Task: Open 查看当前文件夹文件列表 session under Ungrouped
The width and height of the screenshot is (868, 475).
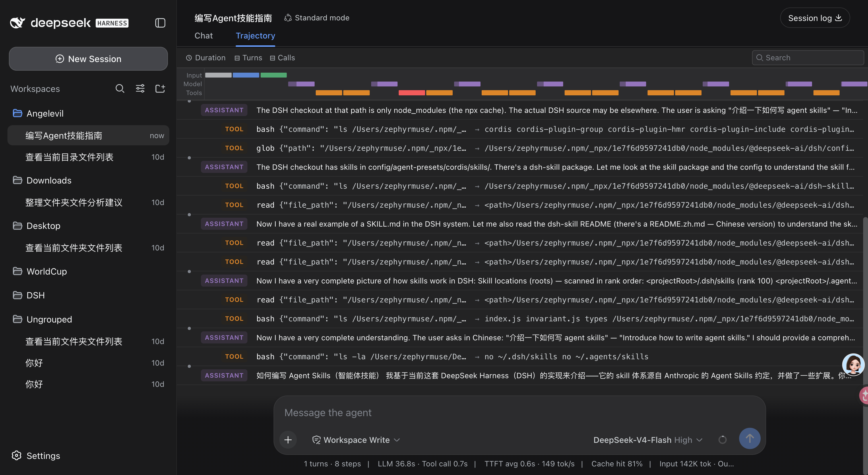Action: [x=88, y=341]
